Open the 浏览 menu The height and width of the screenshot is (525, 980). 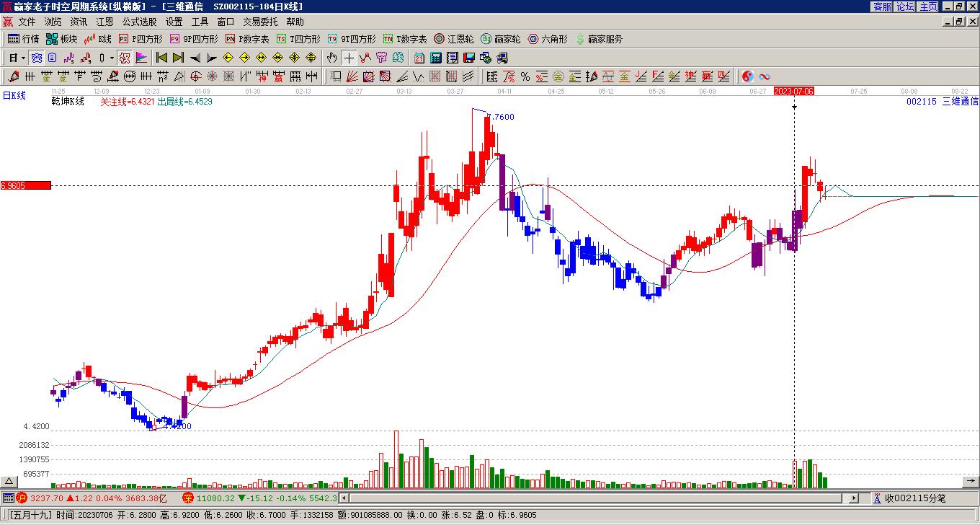point(53,22)
